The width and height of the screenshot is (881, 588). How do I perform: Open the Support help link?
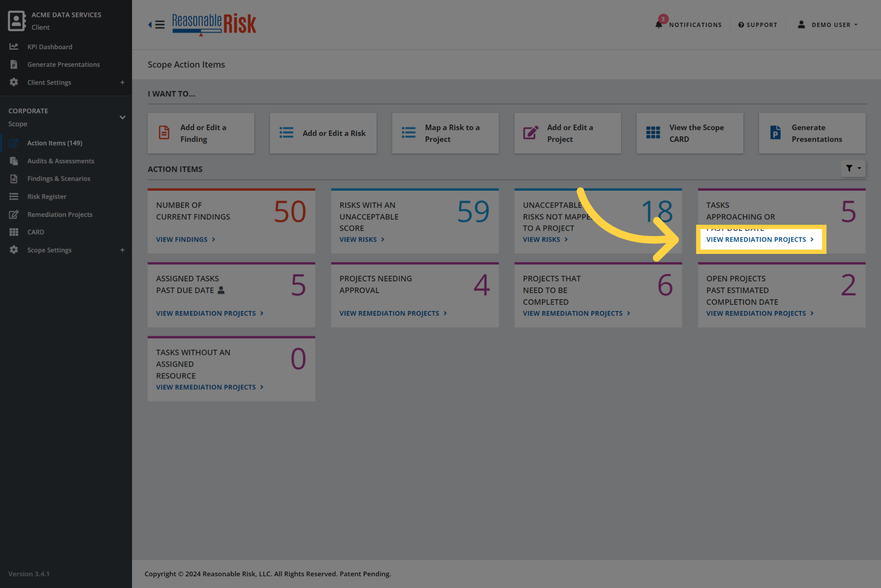pos(758,25)
